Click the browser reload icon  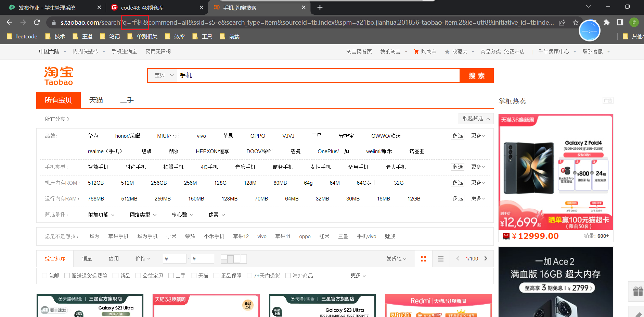pos(37,22)
